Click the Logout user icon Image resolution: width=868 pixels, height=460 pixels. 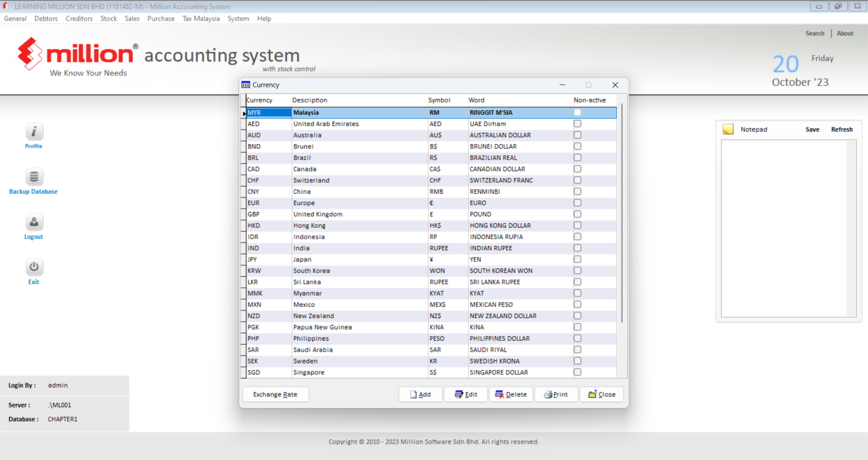34,222
